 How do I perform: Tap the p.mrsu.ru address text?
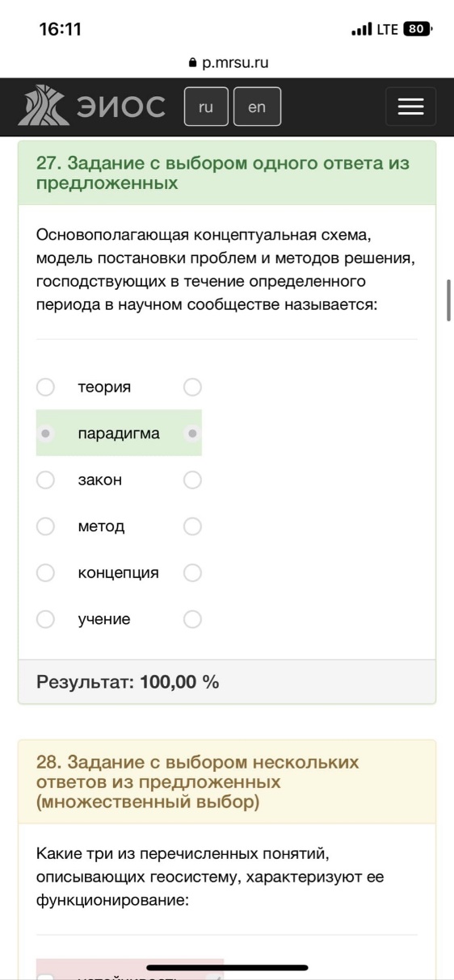234,62
